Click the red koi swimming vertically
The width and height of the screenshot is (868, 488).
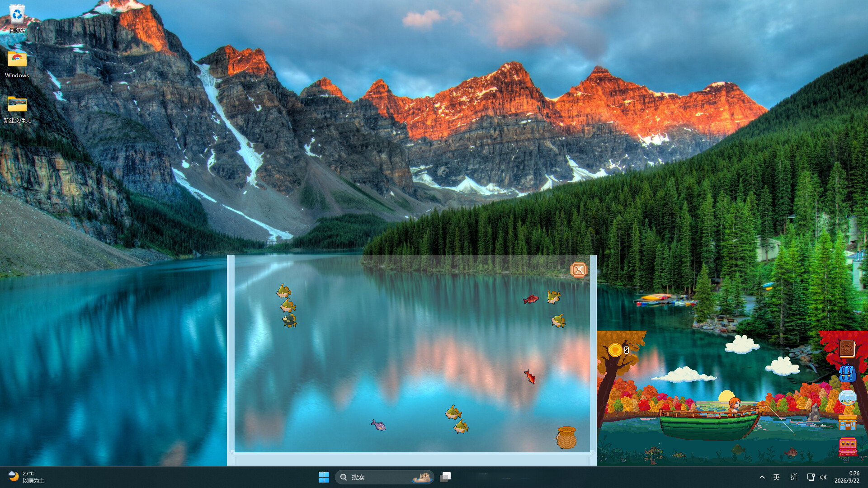529,376
